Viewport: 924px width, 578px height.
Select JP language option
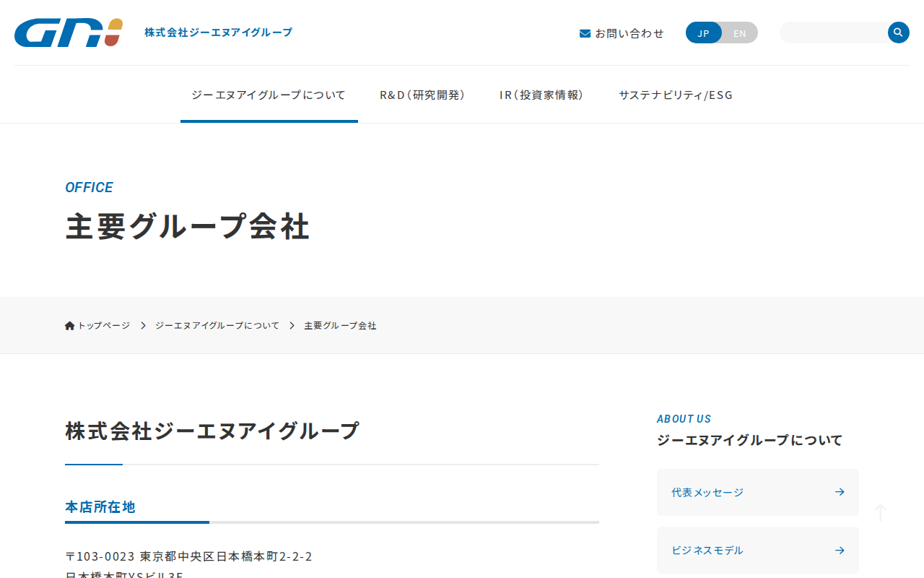(x=704, y=33)
